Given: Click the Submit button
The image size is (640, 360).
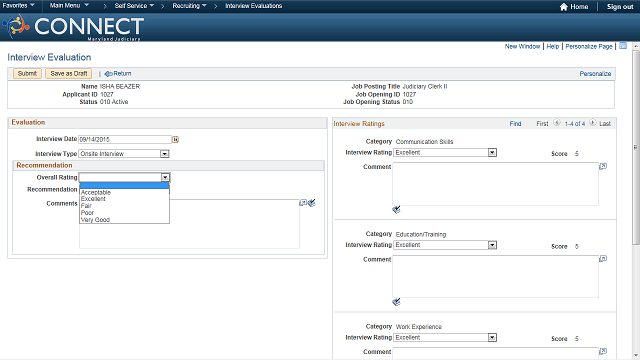Looking at the screenshot, I should pyautogui.click(x=27, y=73).
